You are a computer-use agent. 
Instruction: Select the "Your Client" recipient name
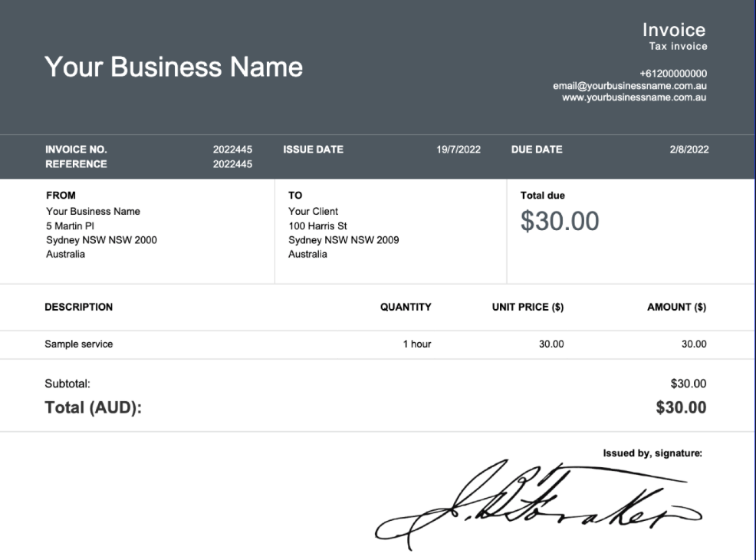click(x=314, y=211)
